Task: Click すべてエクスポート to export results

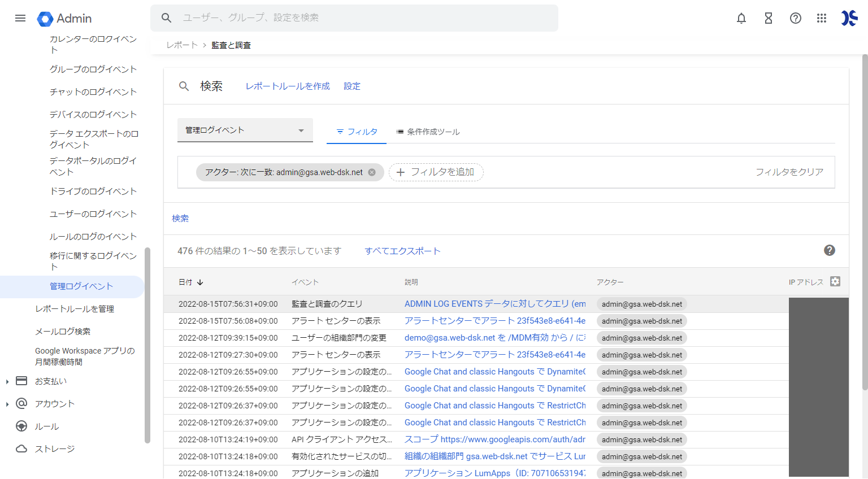Action: [x=402, y=250]
